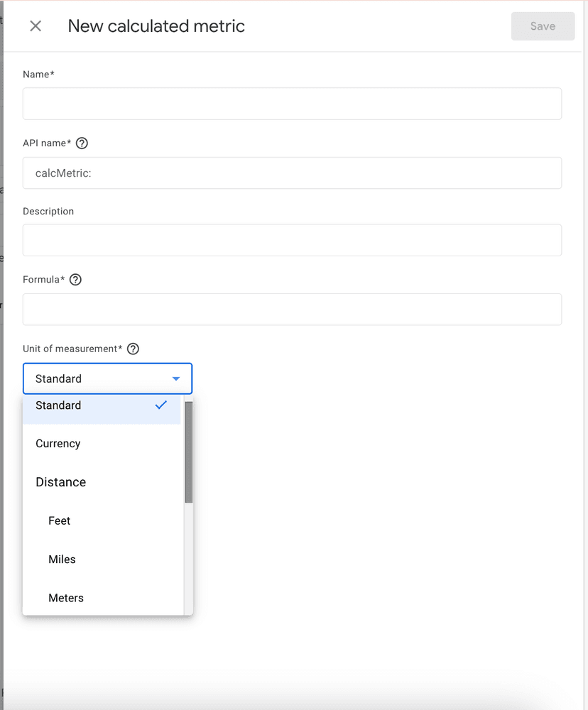Choose Currency as the unit
Screen dimensions: 588x710
tap(58, 443)
